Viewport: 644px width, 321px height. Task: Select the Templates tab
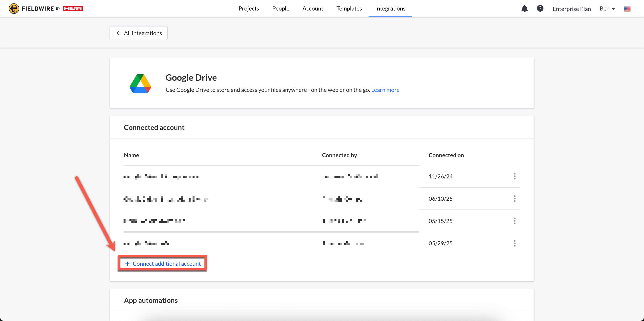click(349, 9)
